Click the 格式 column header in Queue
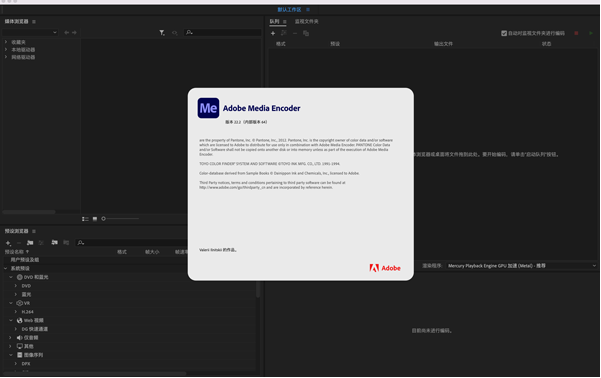This screenshot has height=378, width=601. [x=281, y=44]
